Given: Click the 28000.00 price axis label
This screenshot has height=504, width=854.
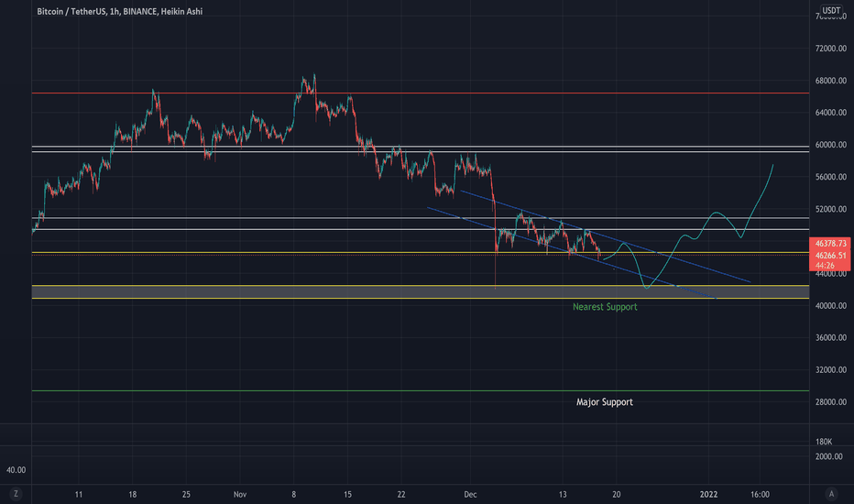Looking at the screenshot, I should [x=830, y=402].
